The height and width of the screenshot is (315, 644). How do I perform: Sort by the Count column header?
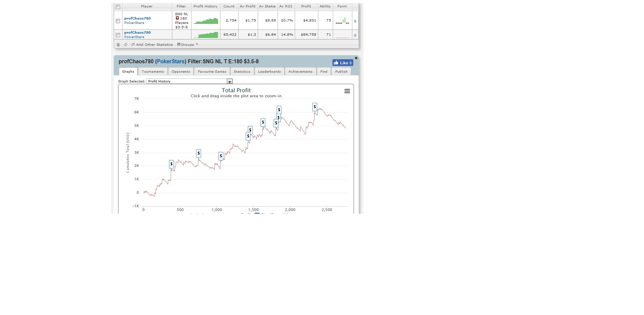229,6
